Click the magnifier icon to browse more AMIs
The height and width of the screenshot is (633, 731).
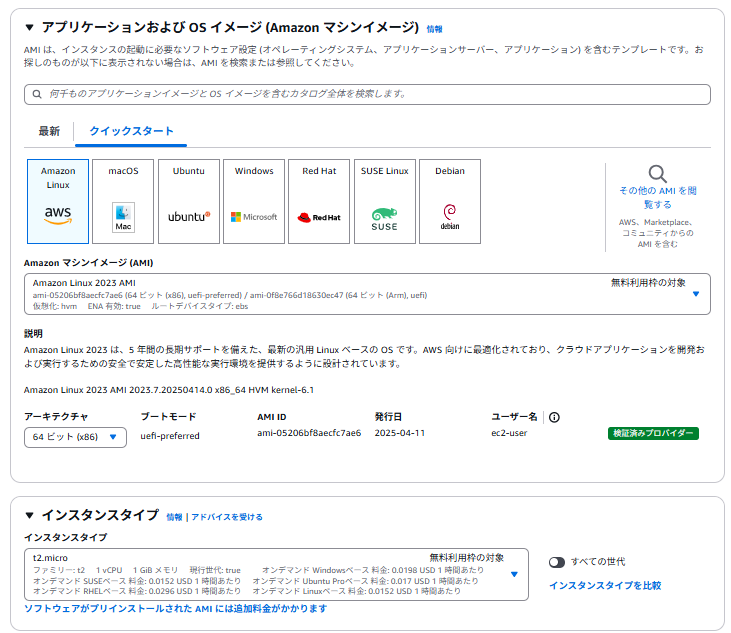click(x=657, y=174)
